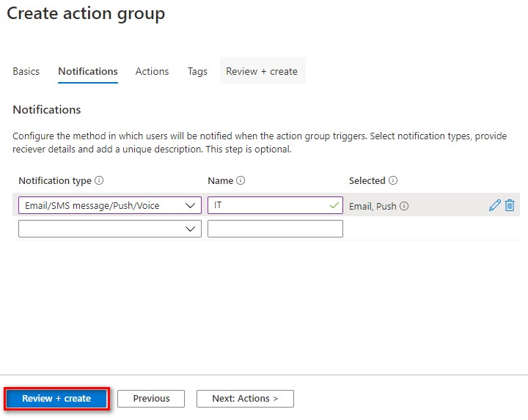Screen dimensions: 528x420
Task: Edit the IT notification with pencil icon
Action: tap(495, 206)
